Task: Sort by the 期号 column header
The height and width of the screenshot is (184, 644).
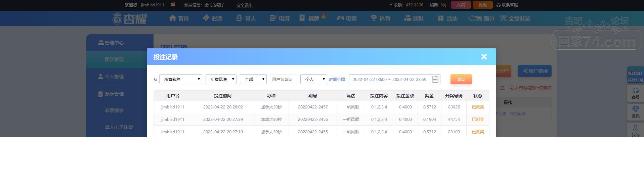Action: [313, 96]
